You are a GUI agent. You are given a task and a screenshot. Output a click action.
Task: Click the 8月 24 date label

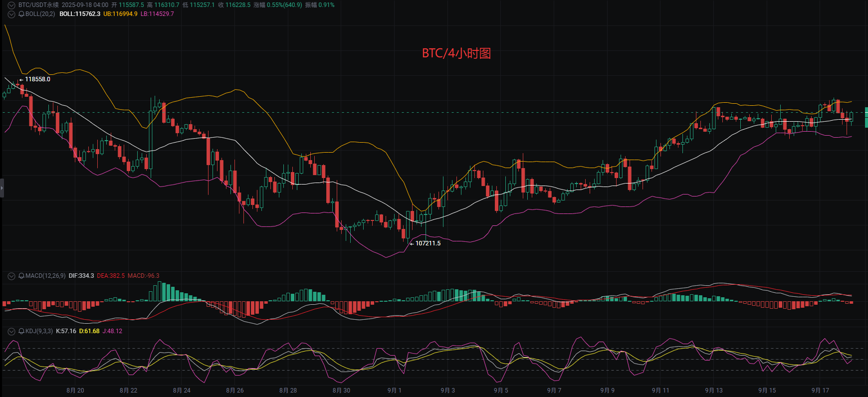(x=182, y=391)
